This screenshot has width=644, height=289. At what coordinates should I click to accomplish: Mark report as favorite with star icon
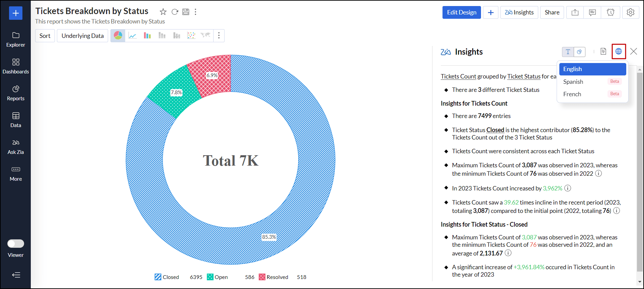tap(163, 12)
